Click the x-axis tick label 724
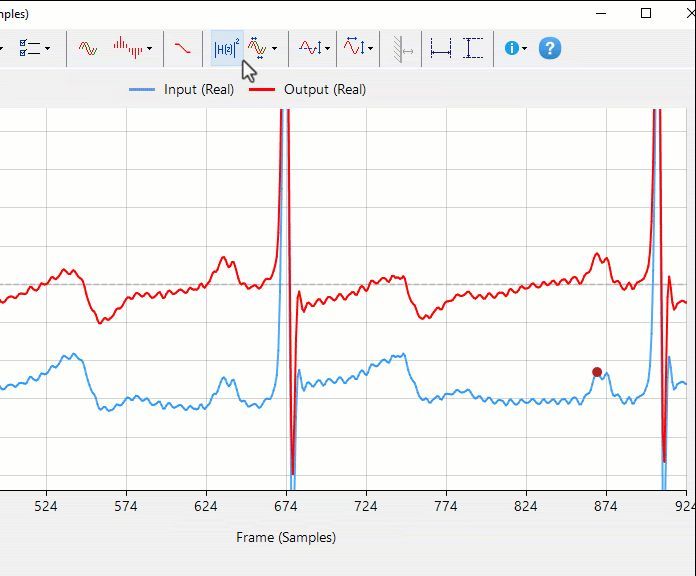696x576 pixels. point(366,506)
